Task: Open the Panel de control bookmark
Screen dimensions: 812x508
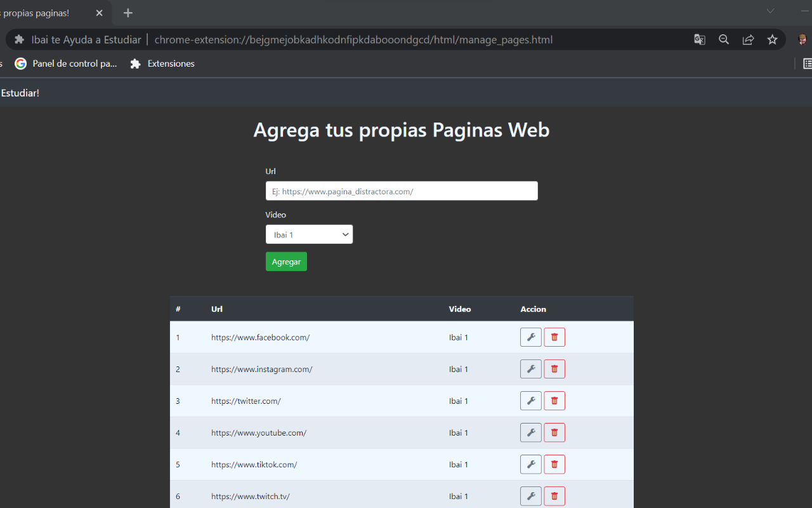Action: click(65, 63)
